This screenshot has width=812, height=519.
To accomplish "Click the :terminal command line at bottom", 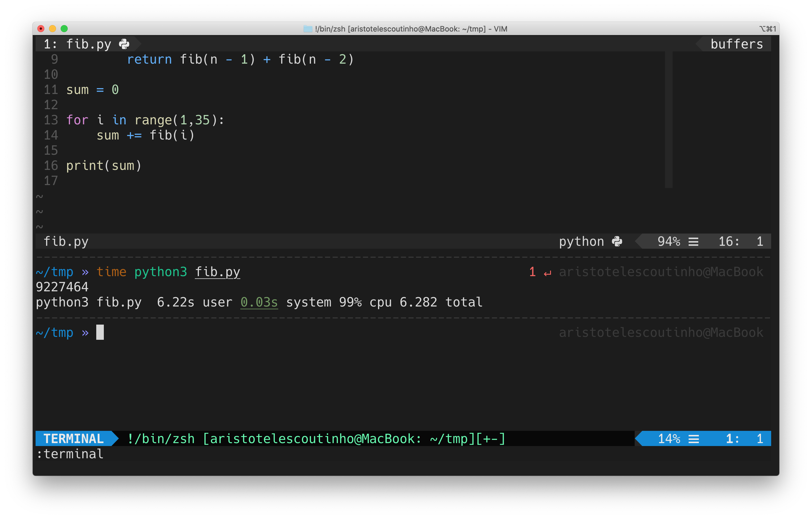I will [x=70, y=454].
